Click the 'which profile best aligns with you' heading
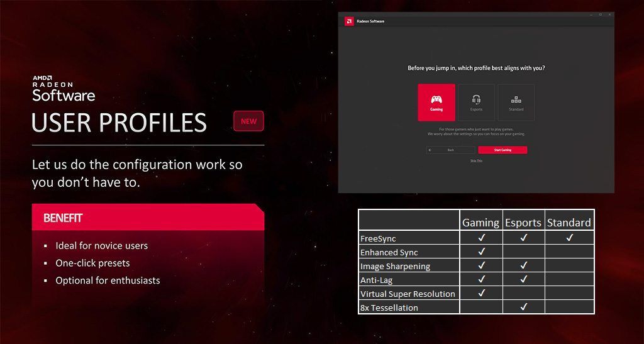644x344 pixels. [x=476, y=68]
